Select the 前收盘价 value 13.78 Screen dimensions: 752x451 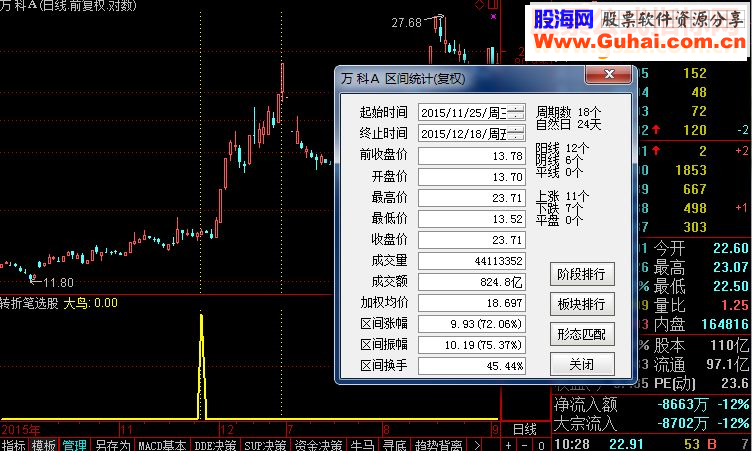click(x=472, y=156)
